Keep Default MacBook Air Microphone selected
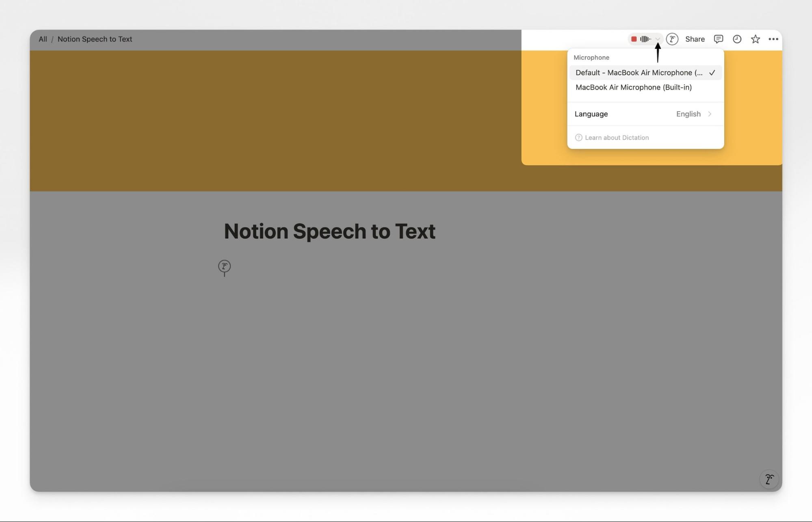Viewport: 812px width, 522px height. 640,72
